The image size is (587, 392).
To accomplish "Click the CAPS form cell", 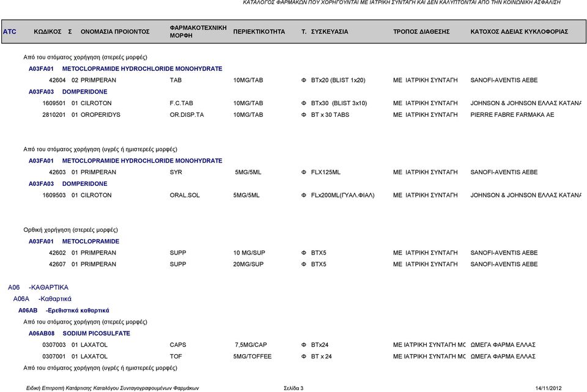I will click(x=178, y=345).
